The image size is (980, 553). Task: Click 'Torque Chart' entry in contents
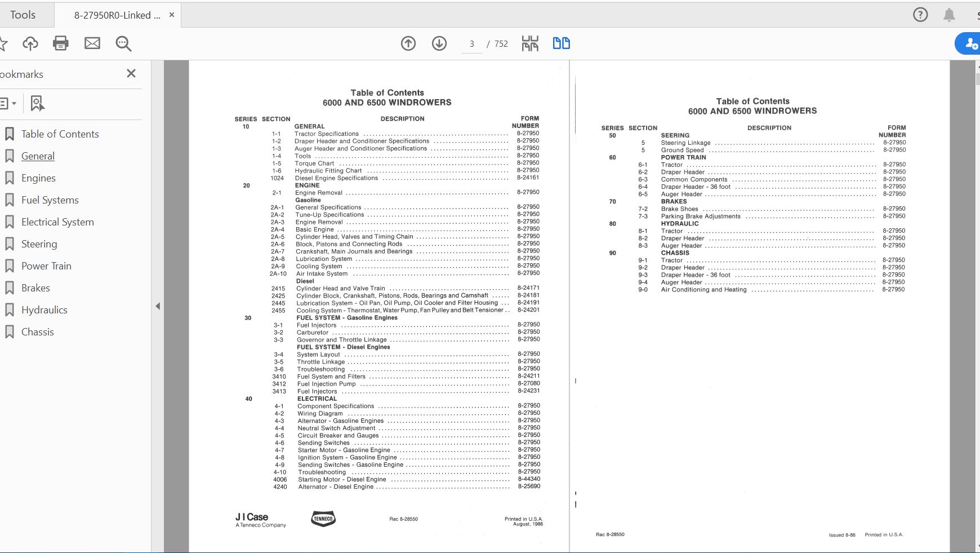(314, 163)
